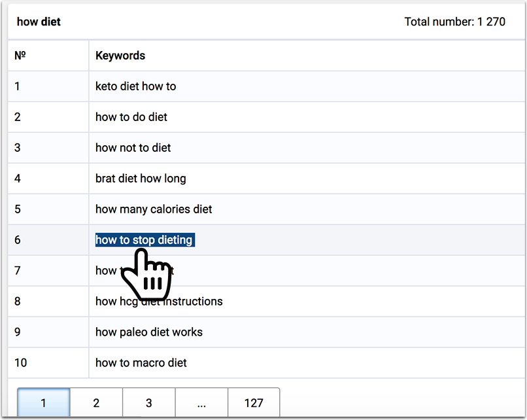Select keyword 'keto diet how to'

pos(136,86)
